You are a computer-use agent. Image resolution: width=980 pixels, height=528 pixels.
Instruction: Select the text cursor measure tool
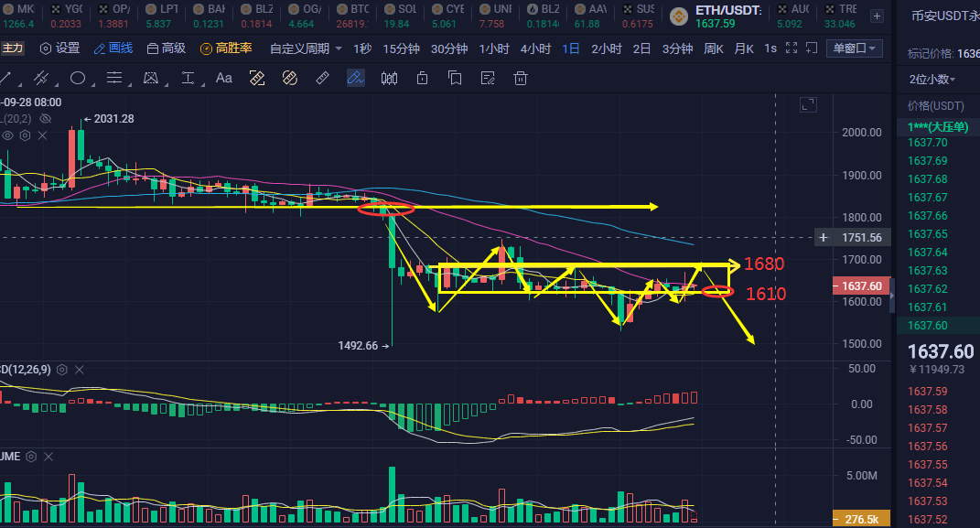(188, 78)
